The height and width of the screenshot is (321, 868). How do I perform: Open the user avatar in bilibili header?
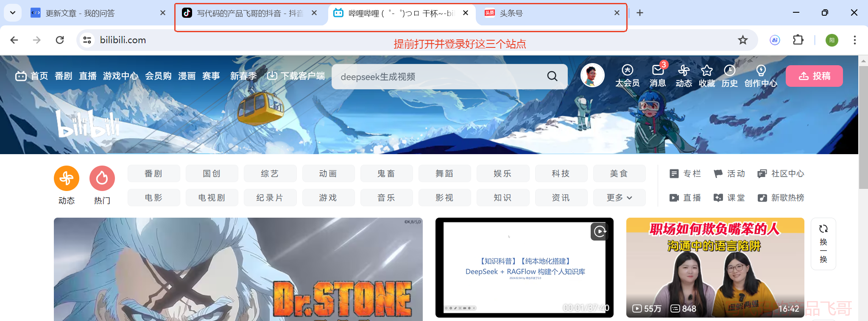[592, 75]
